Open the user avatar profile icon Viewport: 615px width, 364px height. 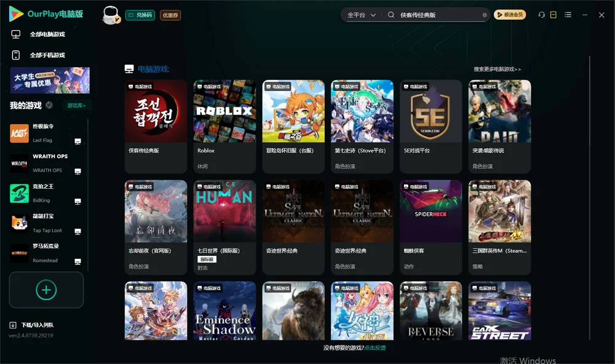tap(111, 15)
